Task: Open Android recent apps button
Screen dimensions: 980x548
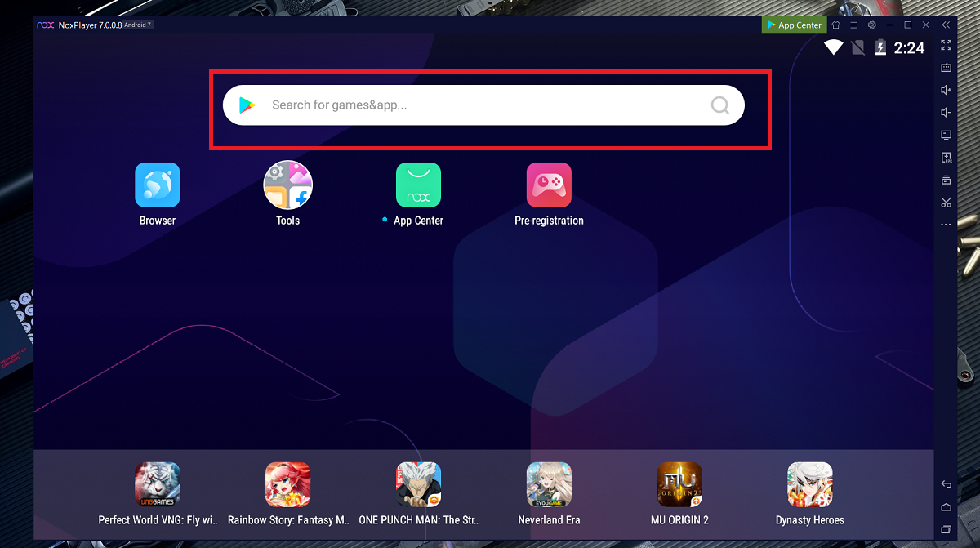Action: pos(946,529)
